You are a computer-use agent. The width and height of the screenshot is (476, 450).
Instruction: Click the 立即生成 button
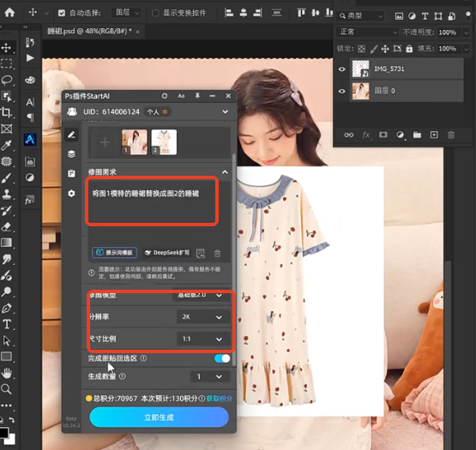click(x=159, y=417)
